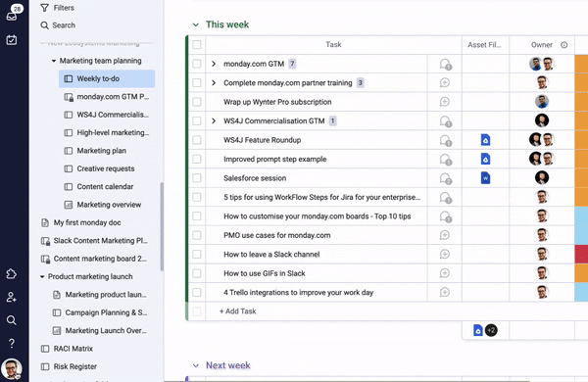The height and width of the screenshot is (382, 588).
Task: Click the workspace Search field
Action: (58, 25)
